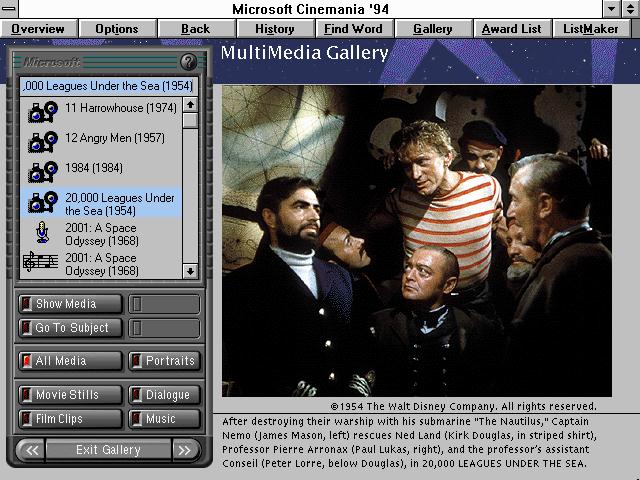Image resolution: width=640 pixels, height=480 pixels.
Task: Click the media list scrollbar thumb
Action: (190, 121)
